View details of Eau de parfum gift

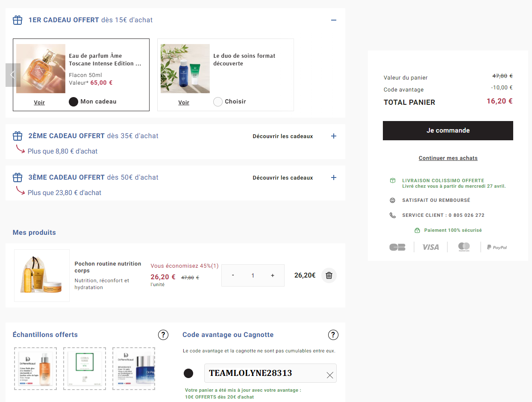(x=39, y=103)
